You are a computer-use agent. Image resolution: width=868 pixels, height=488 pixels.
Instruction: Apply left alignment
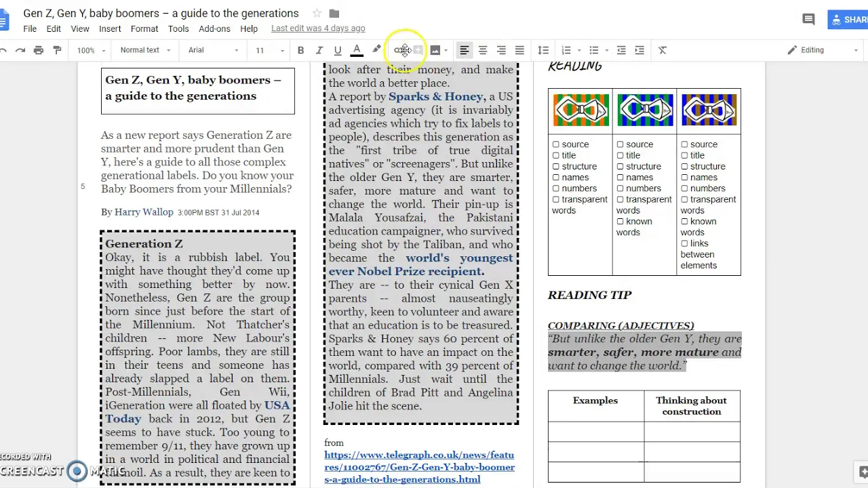coord(465,50)
